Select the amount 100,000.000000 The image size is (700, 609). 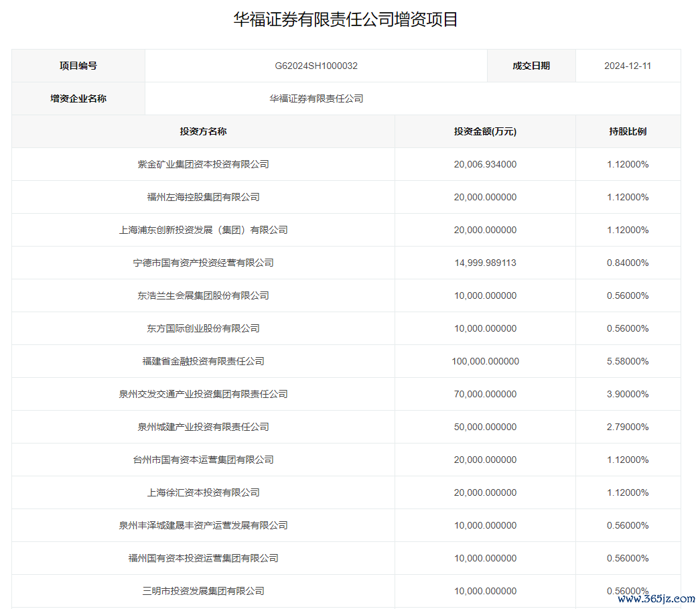click(485, 361)
